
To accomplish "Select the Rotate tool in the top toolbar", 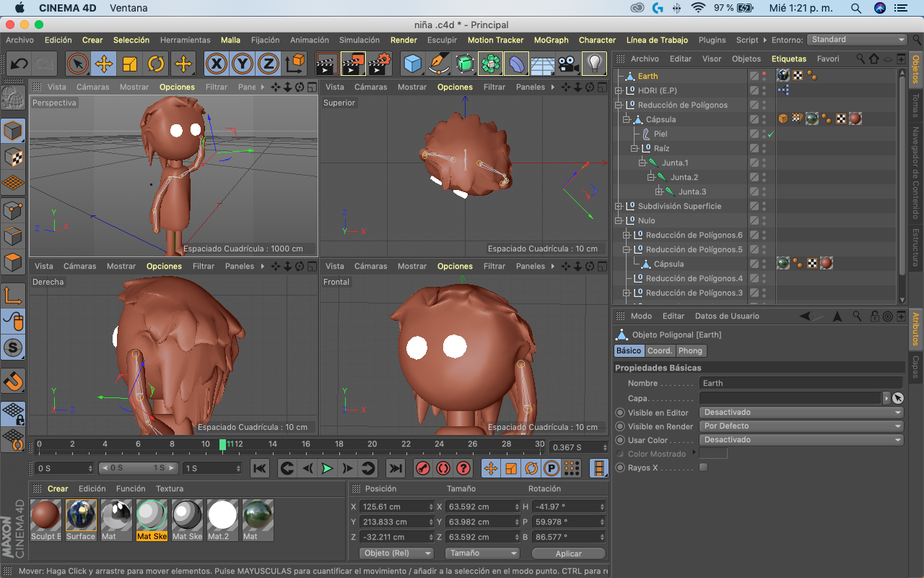I will [156, 64].
